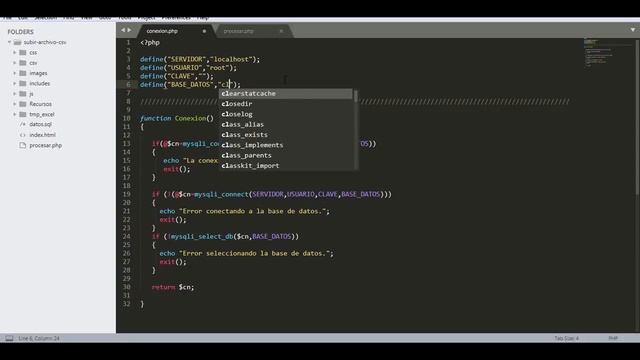Choose class_implements from autocomplete list
Image resolution: width=640 pixels, height=360 pixels.
[286, 145]
